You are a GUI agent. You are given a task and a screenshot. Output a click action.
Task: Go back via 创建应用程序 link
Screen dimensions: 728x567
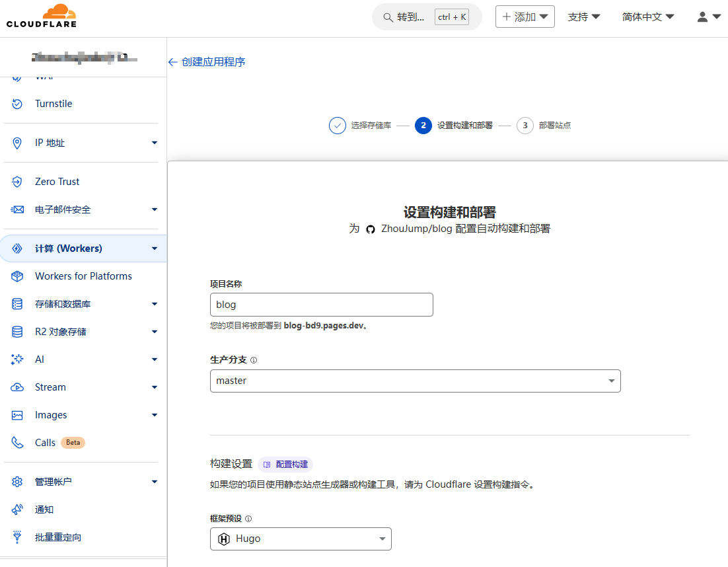pos(207,62)
